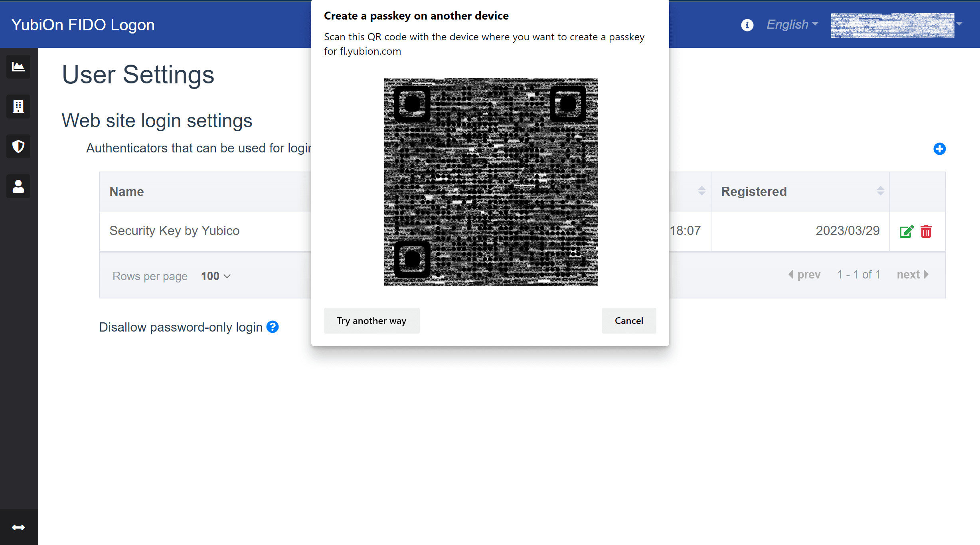Open the English language dropdown

[792, 24]
